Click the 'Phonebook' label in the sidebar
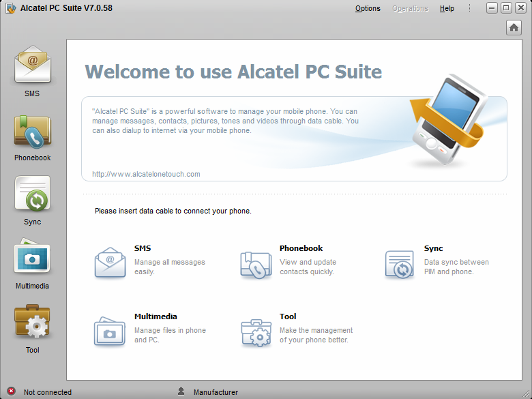This screenshot has height=399, width=532. [33, 158]
